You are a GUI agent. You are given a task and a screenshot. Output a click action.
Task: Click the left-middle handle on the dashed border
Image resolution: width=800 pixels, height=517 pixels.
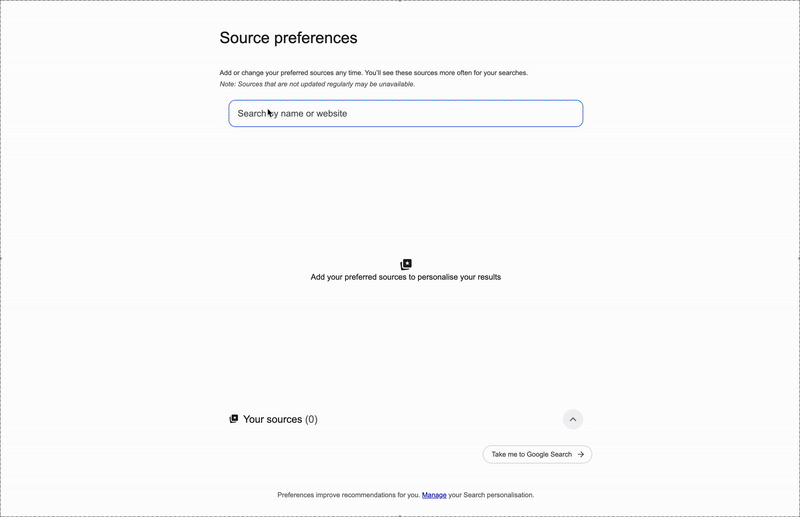click(1, 258)
